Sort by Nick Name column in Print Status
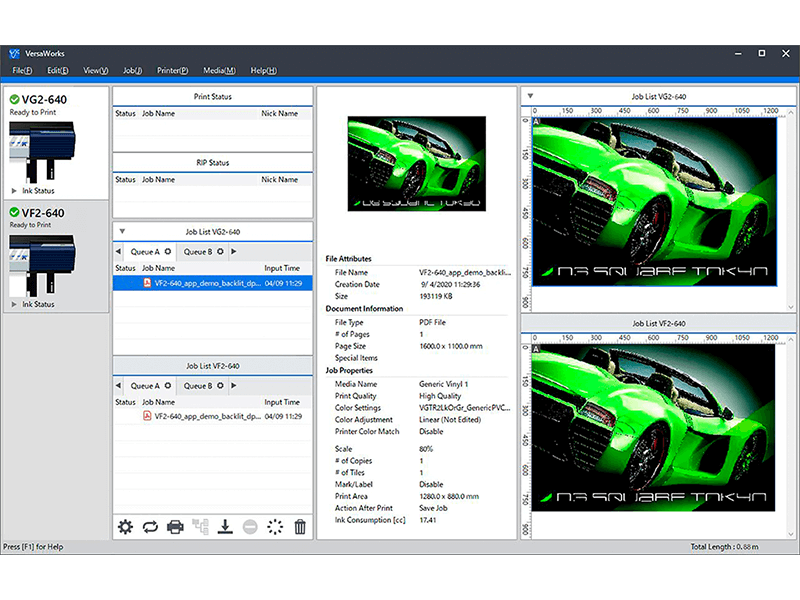Viewport: 800px width, 600px height. (280, 113)
